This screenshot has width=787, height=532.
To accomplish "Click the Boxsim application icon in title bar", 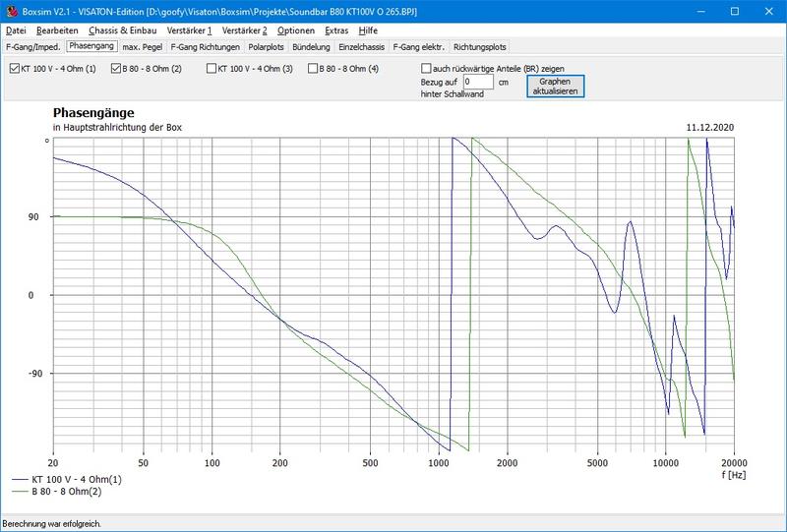I will pyautogui.click(x=11, y=11).
